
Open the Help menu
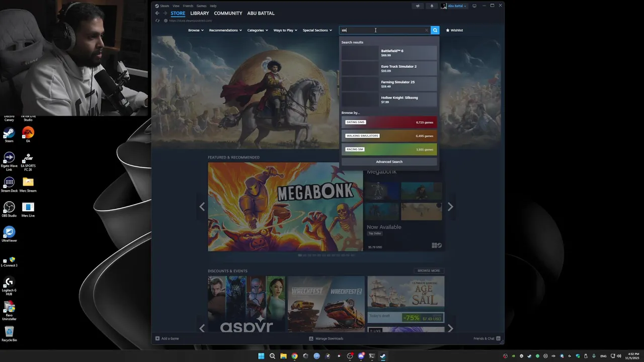(213, 6)
